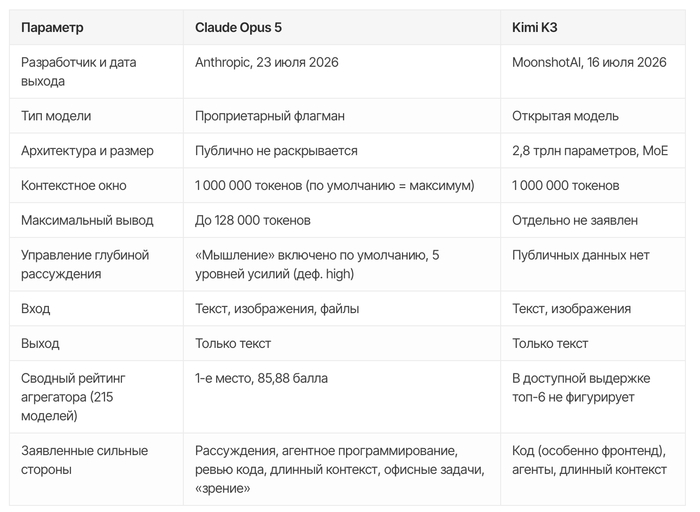Click the 'Текст, изображения, файлы' cell
700x512 pixels.
[277, 309]
